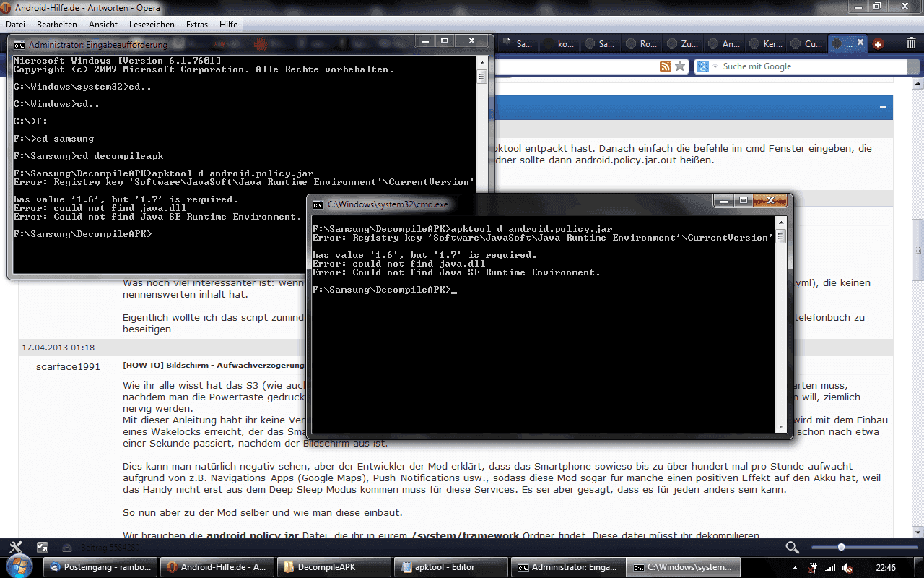Open DecompileAPK folder taskbar item
Image resolution: width=924 pixels, height=578 pixels.
click(x=334, y=567)
